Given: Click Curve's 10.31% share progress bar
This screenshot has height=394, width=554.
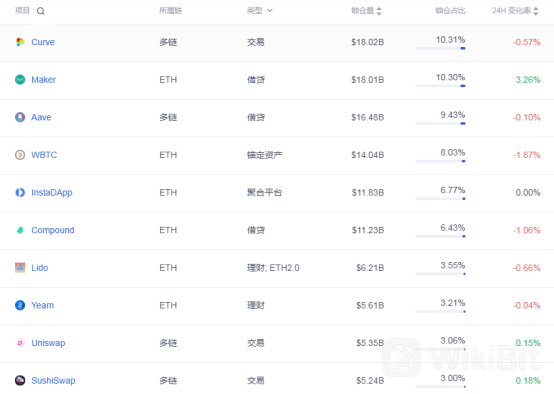Looking at the screenshot, I should pos(440,48).
